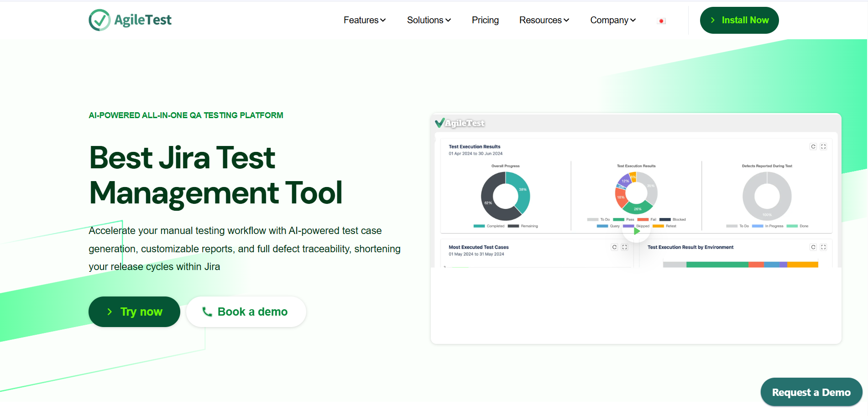Open the Features dropdown menu

click(x=365, y=20)
